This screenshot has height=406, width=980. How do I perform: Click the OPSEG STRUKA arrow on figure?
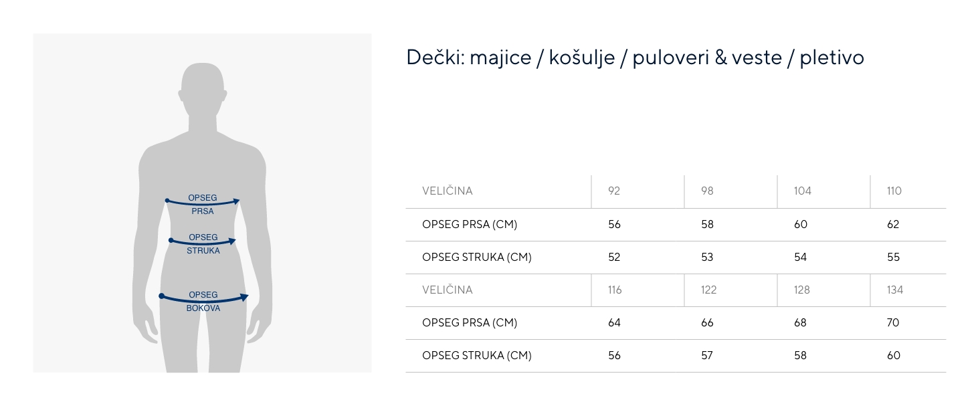tap(203, 241)
